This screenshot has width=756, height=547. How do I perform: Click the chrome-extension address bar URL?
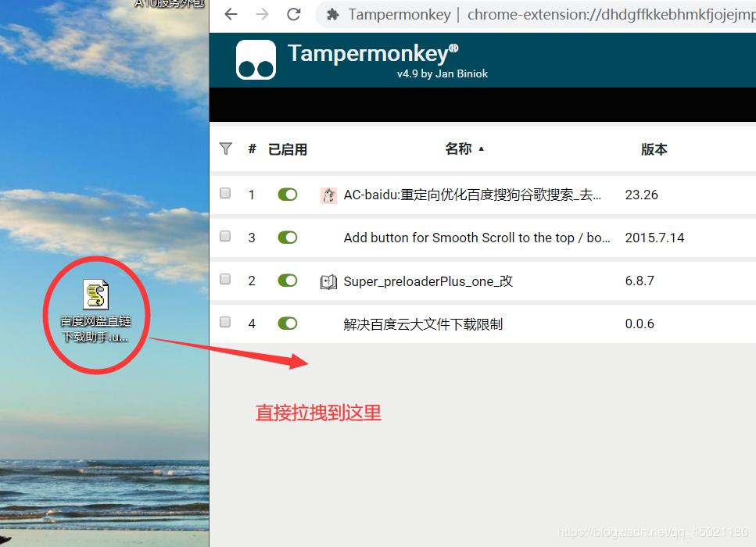[x=611, y=15]
